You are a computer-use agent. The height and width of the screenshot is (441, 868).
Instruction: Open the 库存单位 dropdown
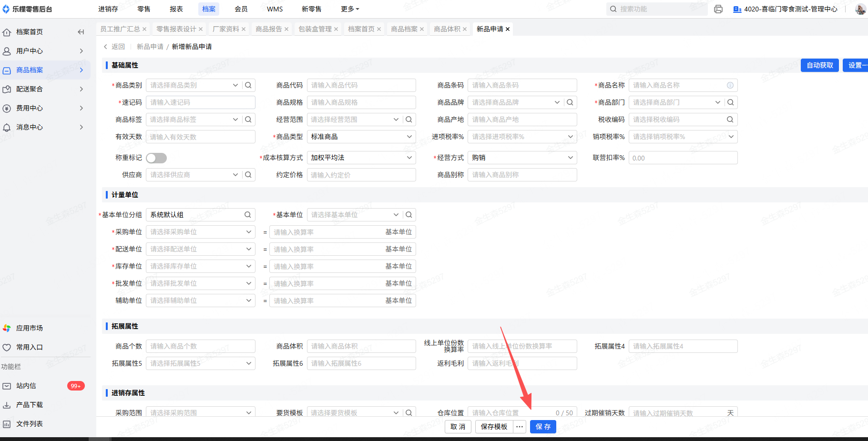pos(201,266)
